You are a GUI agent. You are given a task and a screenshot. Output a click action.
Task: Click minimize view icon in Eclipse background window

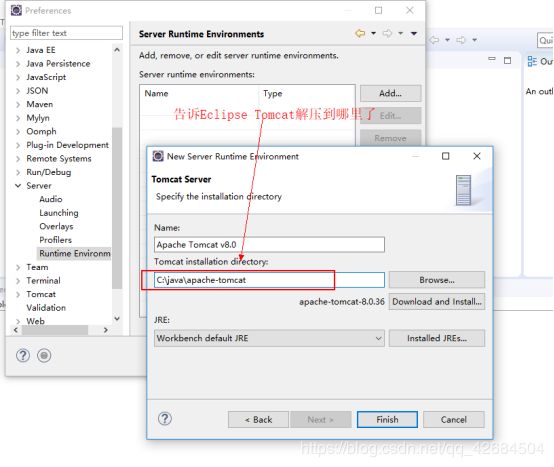pyautogui.click(x=492, y=59)
